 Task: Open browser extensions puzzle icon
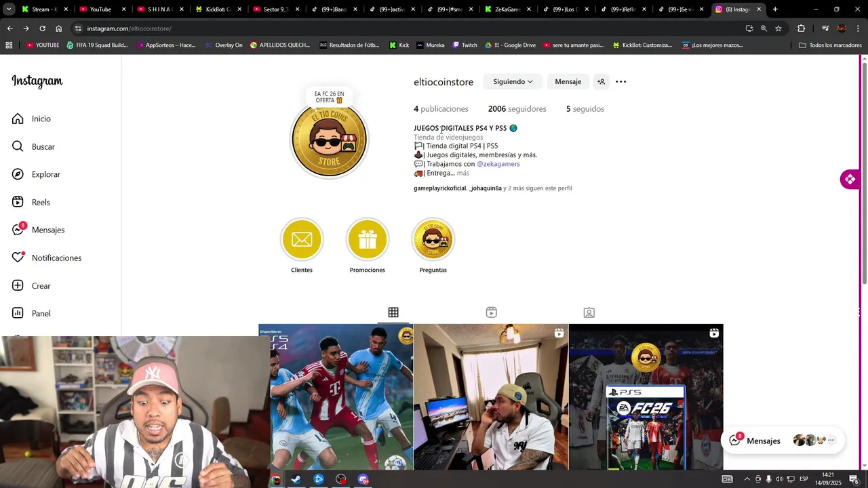tap(802, 28)
